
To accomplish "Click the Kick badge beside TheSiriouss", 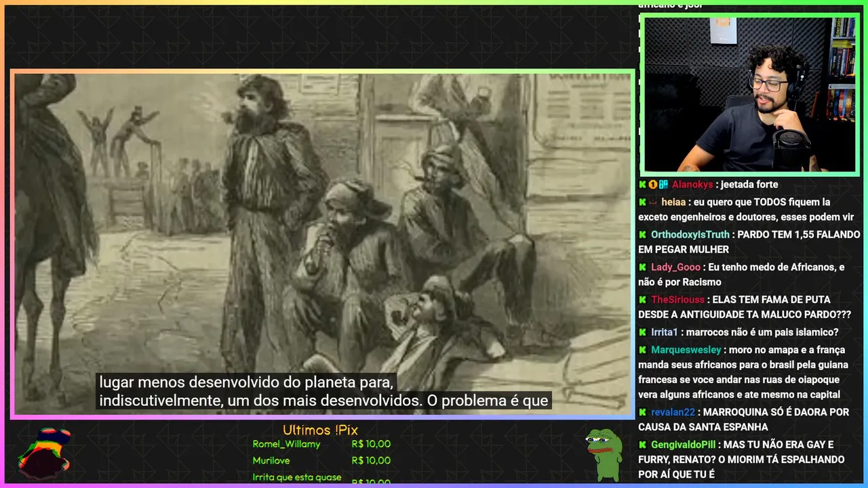I will (642, 300).
